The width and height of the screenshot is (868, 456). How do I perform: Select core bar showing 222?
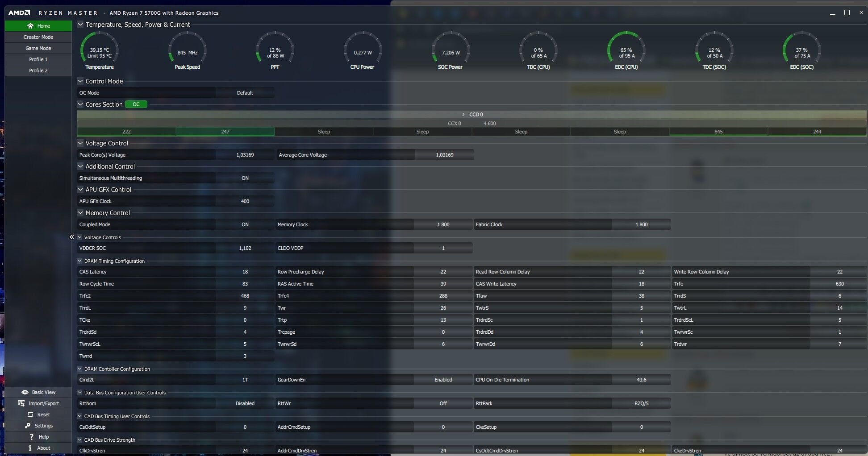point(126,132)
